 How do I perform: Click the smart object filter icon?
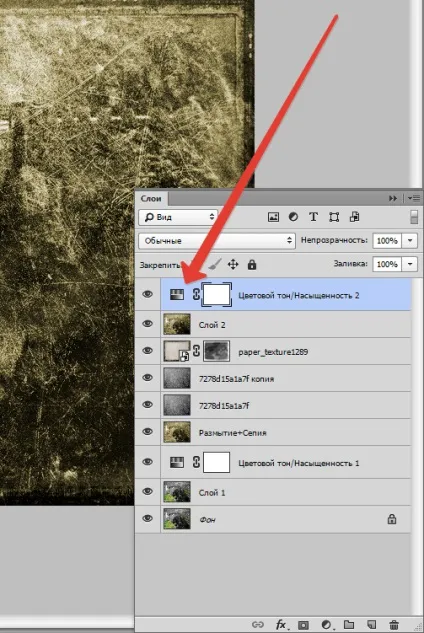[x=355, y=217]
